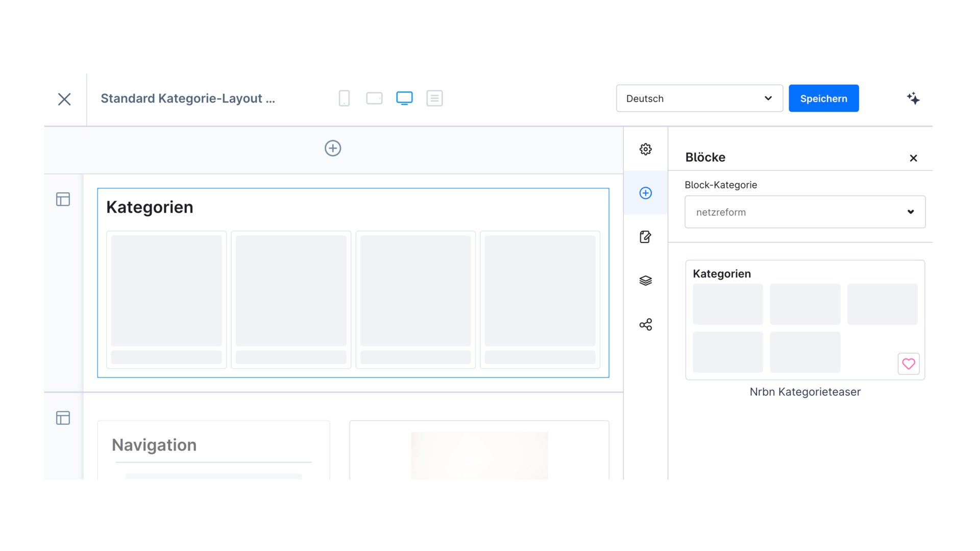Open the AI sparkle assistant
This screenshot has height=551, width=980.
pos(913,98)
